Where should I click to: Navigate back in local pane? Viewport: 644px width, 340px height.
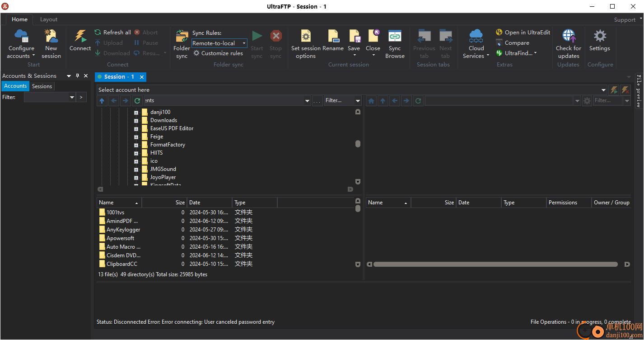pyautogui.click(x=114, y=100)
